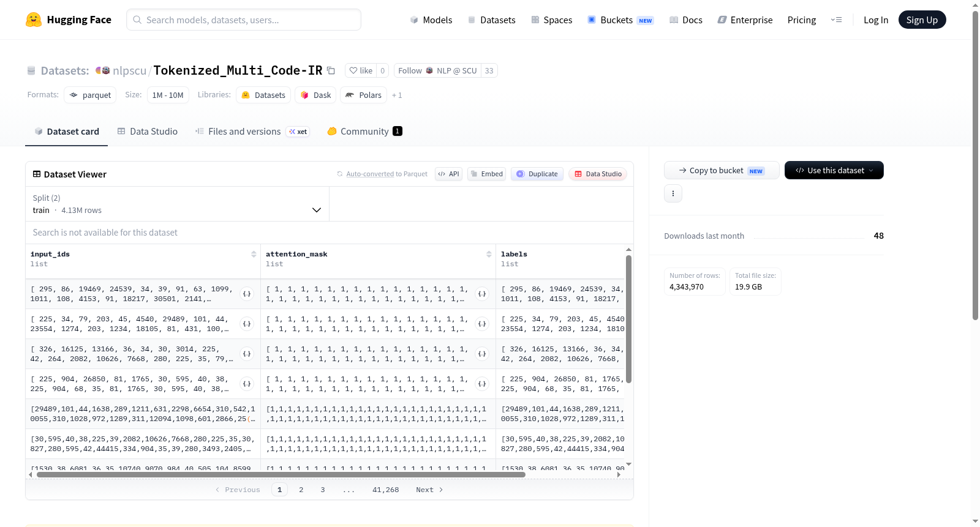Select the Datasets library tag
Screen dimensions: 980x527
(263, 95)
